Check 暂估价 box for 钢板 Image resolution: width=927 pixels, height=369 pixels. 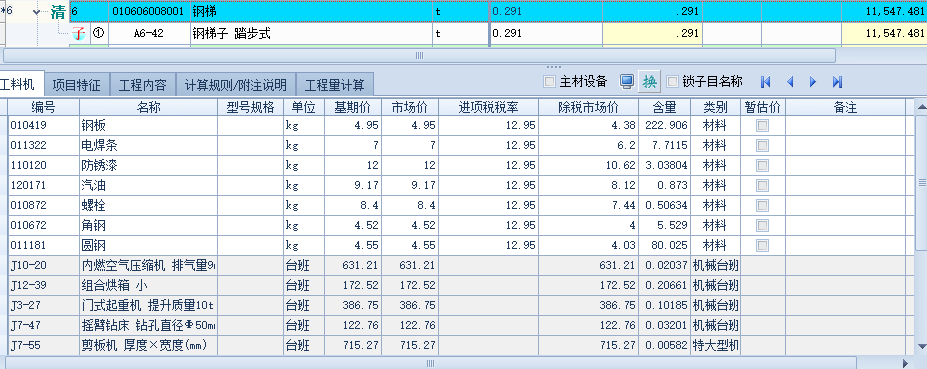(x=763, y=125)
